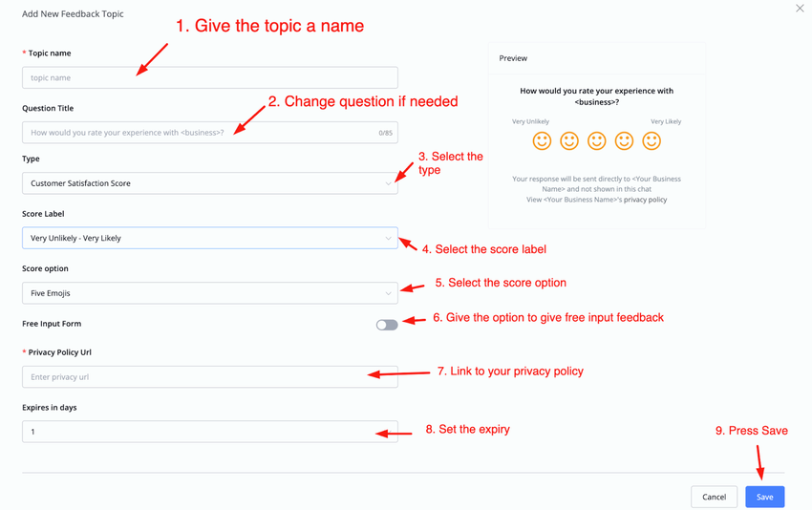Click the Expires in days field

pyautogui.click(x=209, y=432)
